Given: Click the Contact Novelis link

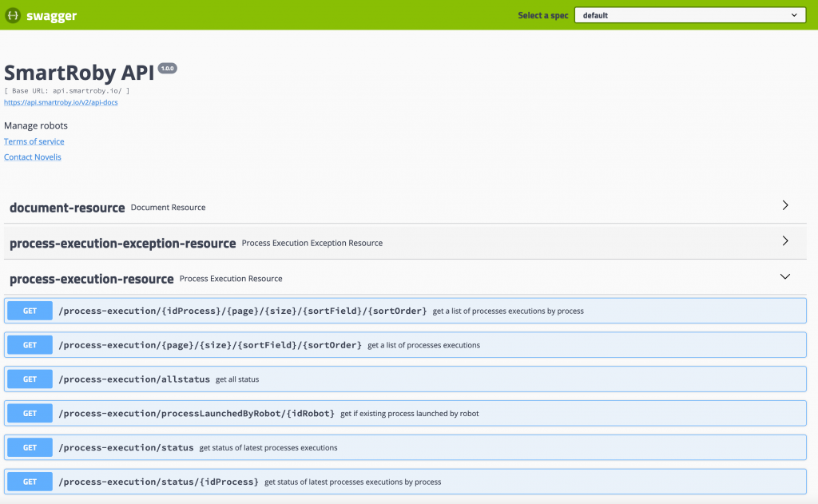Looking at the screenshot, I should 32,157.
